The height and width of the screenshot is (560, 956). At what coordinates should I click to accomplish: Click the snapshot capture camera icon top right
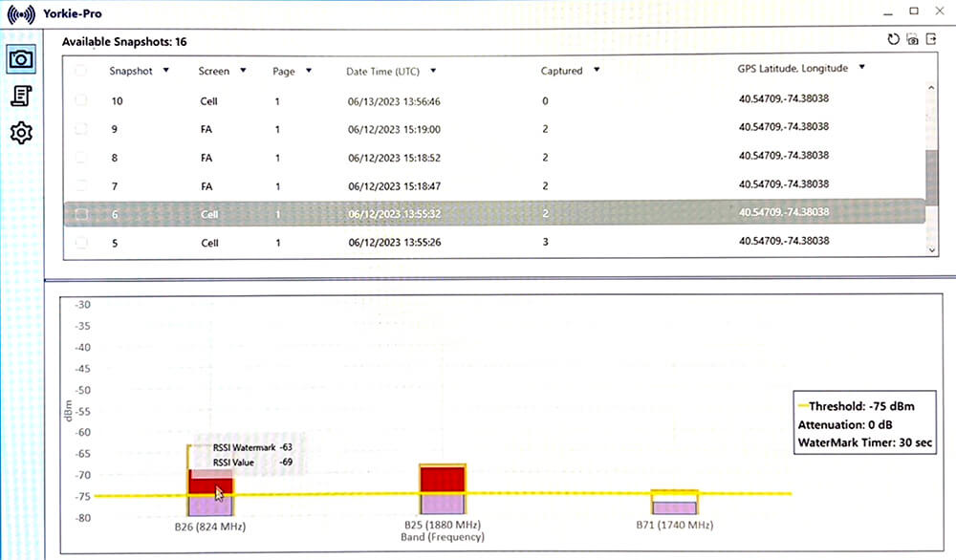pos(913,39)
